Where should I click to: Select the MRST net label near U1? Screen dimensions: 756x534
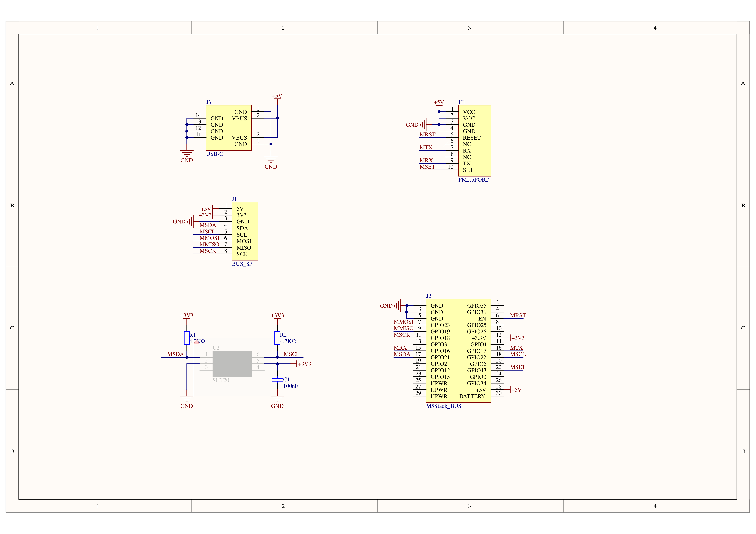click(x=427, y=135)
